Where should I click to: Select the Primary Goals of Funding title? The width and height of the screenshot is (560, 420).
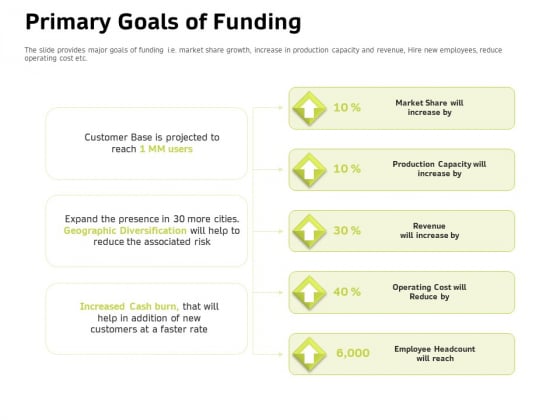point(163,22)
